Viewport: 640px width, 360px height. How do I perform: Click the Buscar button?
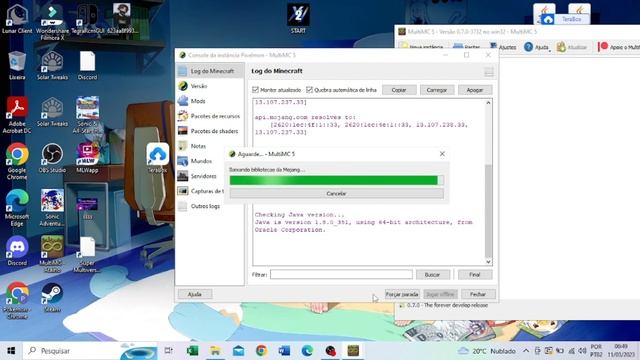click(x=433, y=275)
